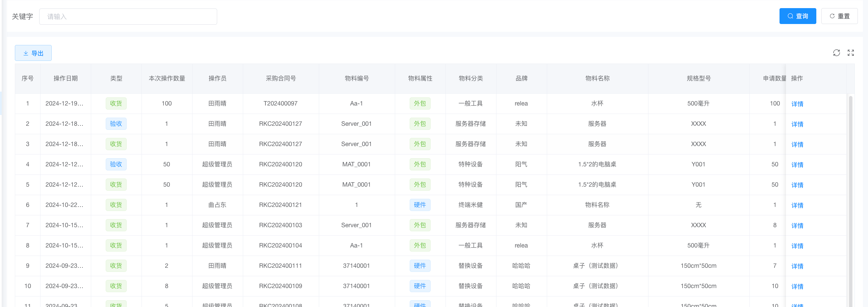Select the 外包 tag in row 8
Image resolution: width=868 pixels, height=307 pixels.
420,245
